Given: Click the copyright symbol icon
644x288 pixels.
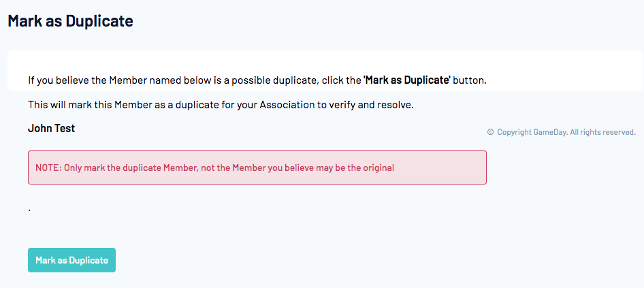Looking at the screenshot, I should [490, 132].
